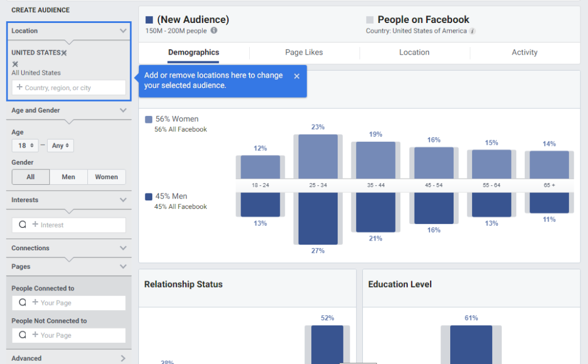The height and width of the screenshot is (364, 588).
Task: Switch to the Demographics tab
Action: click(x=194, y=52)
